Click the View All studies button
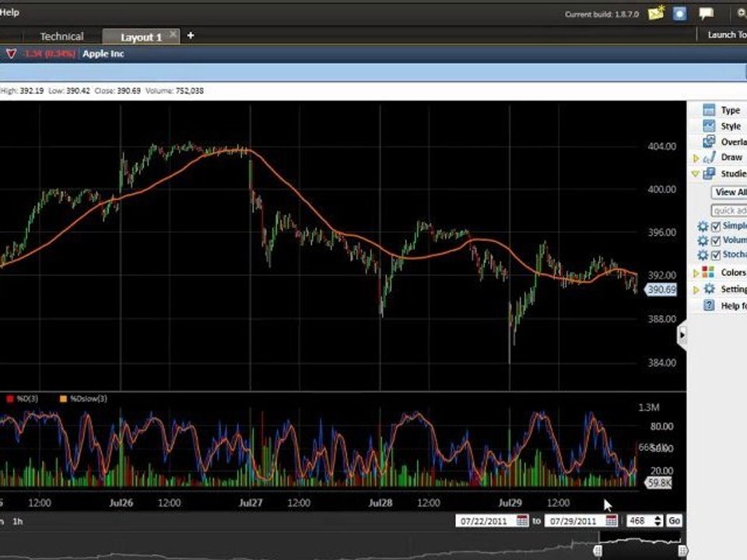This screenshot has width=747, height=560. click(729, 192)
